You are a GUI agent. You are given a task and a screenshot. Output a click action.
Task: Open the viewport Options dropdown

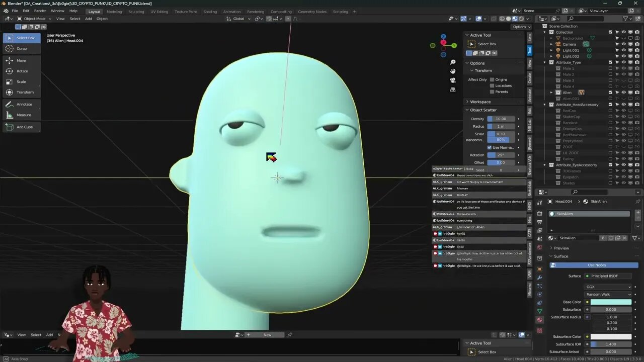click(520, 27)
